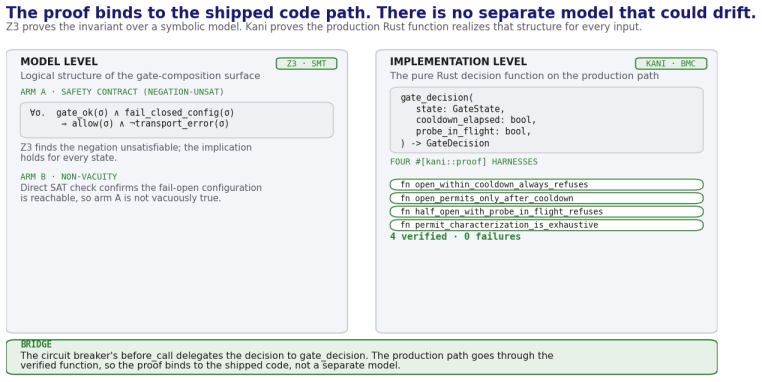Click the main slide title text
762x382 pixels.
coord(381,13)
